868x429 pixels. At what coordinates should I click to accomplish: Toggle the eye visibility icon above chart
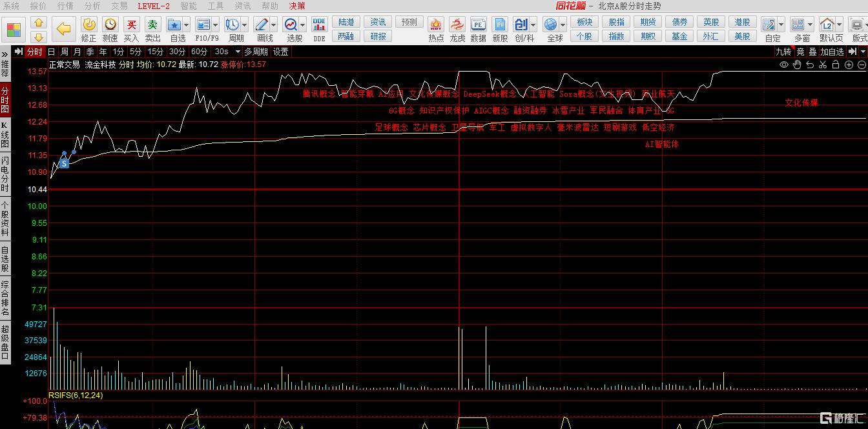[x=784, y=65]
